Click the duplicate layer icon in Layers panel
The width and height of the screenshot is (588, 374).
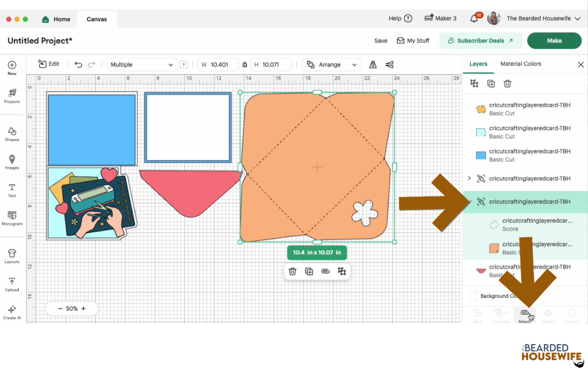point(491,83)
